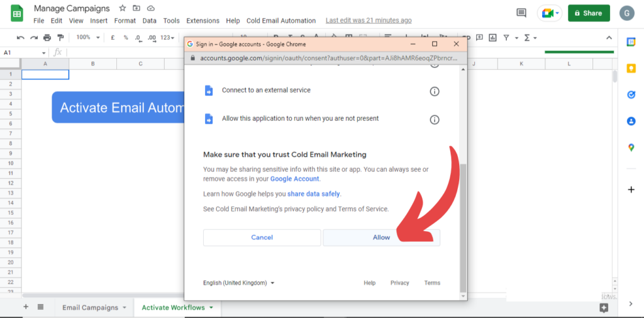Click Help link in dialog footer

pos(369,283)
